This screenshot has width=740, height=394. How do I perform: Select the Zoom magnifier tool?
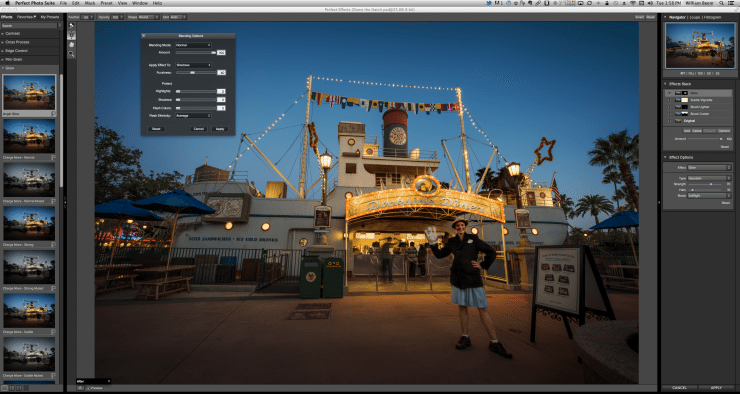[71, 54]
